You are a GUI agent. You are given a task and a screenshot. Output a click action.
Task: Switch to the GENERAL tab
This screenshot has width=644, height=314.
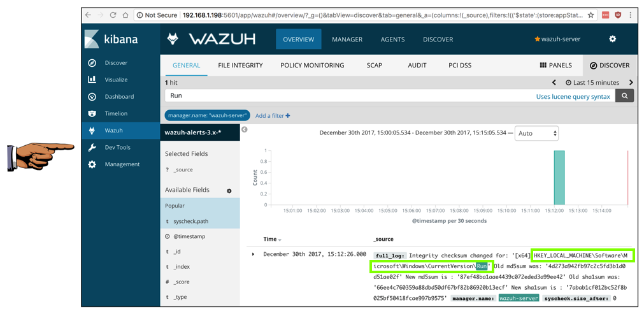coord(186,65)
